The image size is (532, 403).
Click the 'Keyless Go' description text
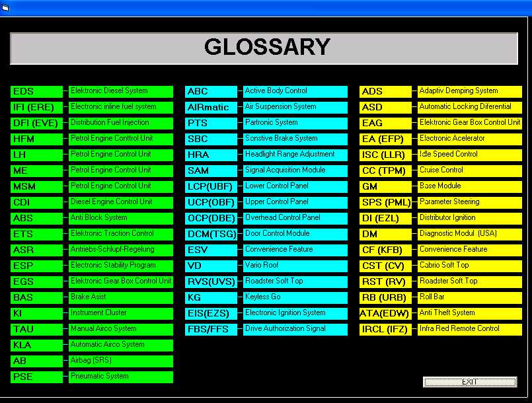click(295, 297)
